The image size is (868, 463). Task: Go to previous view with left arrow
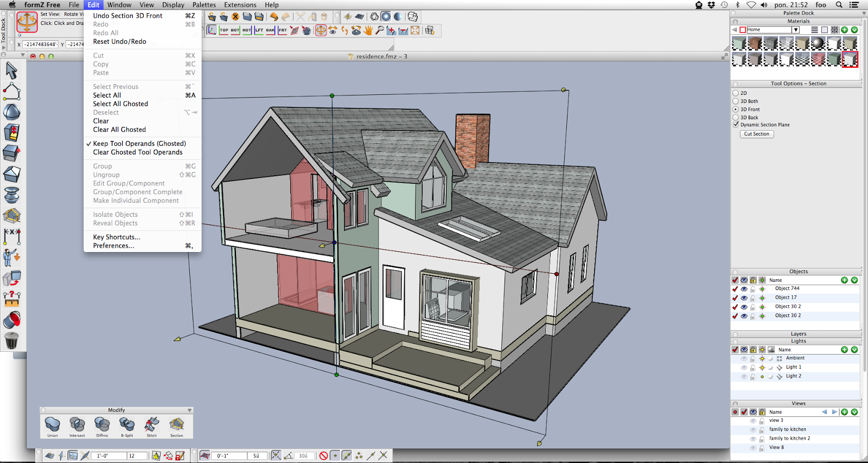point(825,412)
